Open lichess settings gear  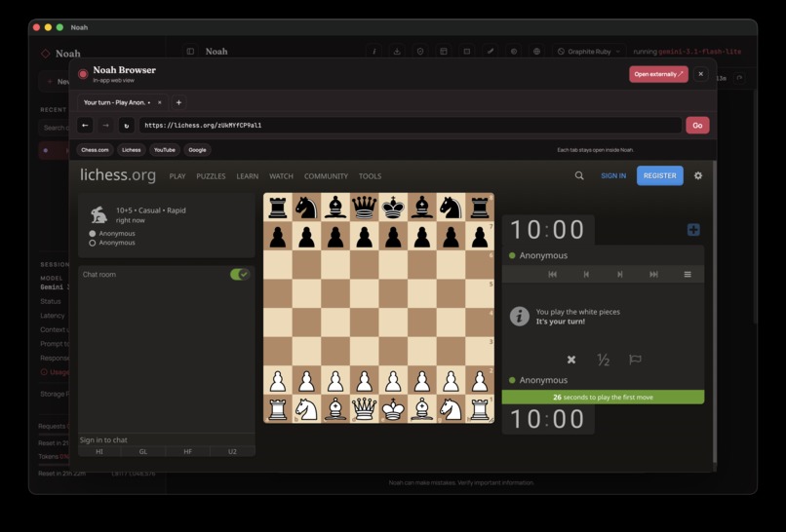coord(698,175)
